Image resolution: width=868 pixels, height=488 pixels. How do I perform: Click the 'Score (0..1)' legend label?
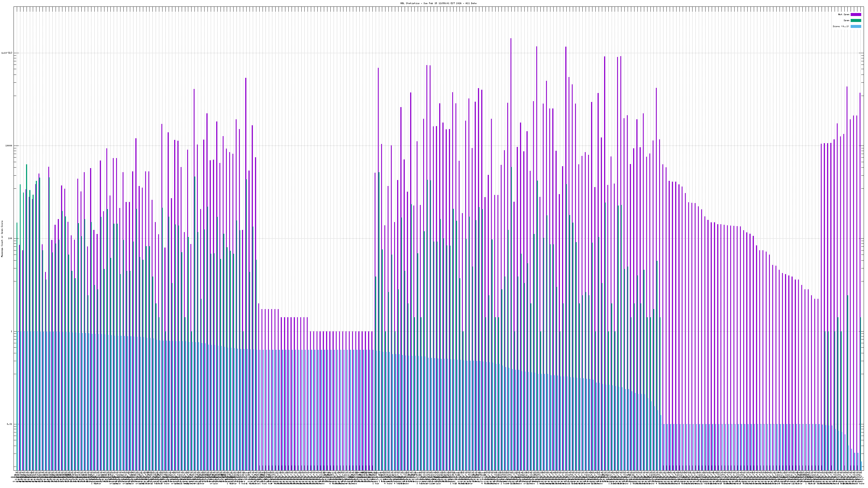coord(841,26)
